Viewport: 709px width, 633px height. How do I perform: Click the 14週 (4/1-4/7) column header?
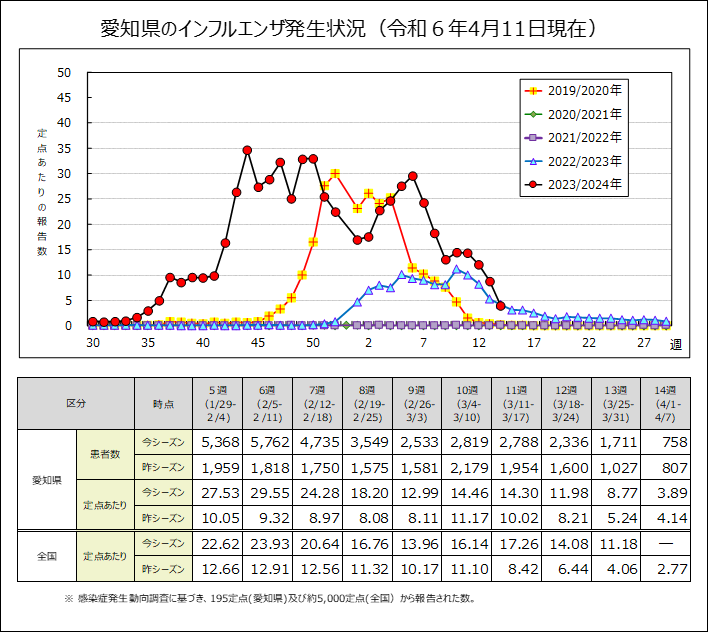click(666, 403)
